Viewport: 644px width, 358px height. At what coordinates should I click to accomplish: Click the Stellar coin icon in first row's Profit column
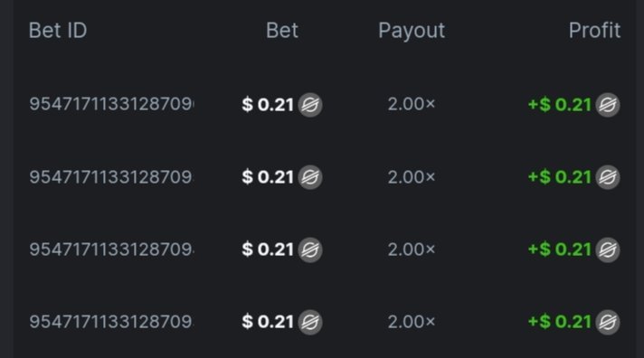point(608,105)
